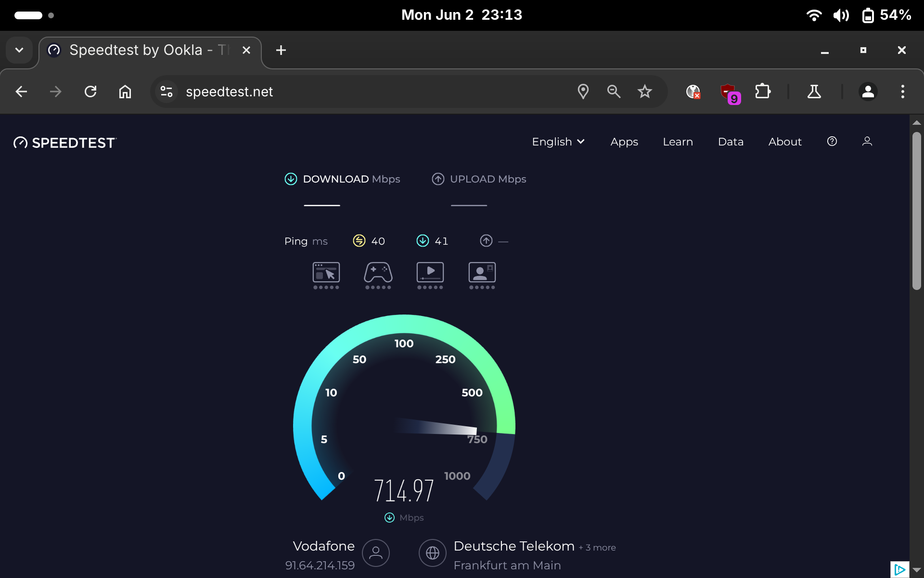Image resolution: width=924 pixels, height=578 pixels.
Task: Open the browser home page
Action: click(125, 92)
